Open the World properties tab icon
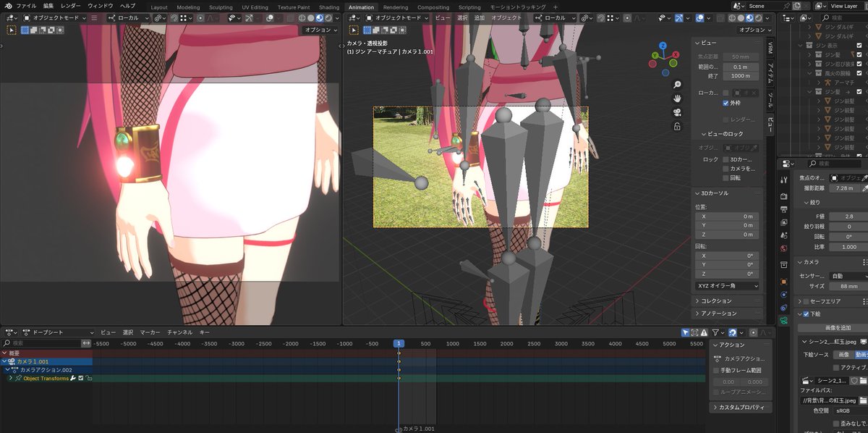This screenshot has width=868, height=433. [x=784, y=248]
